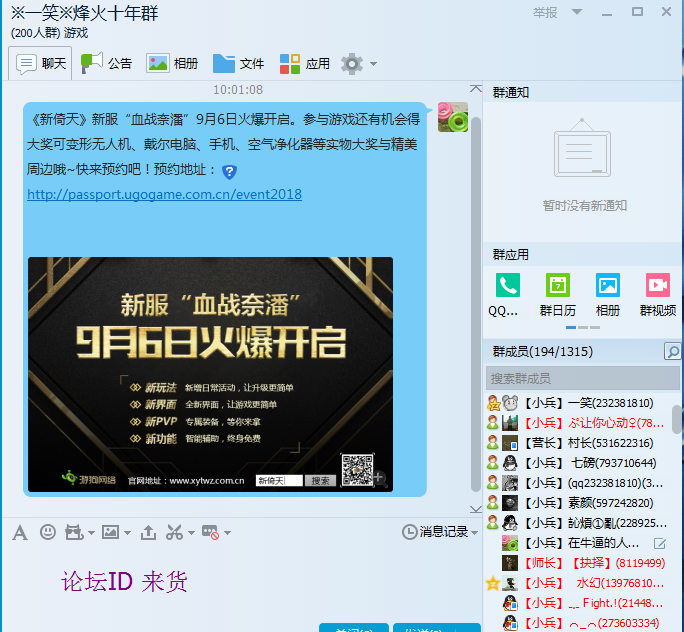
Task: Open 消息记录 message history
Action: tap(435, 532)
